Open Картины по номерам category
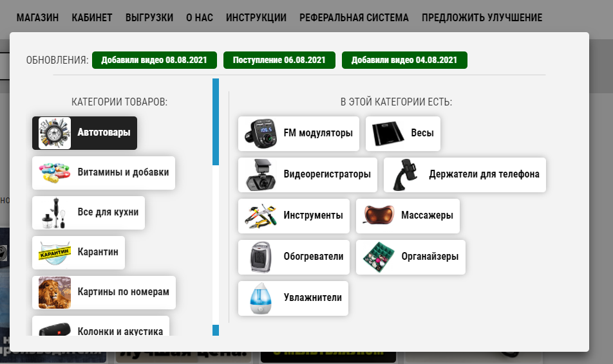This screenshot has width=613, height=364. click(104, 293)
